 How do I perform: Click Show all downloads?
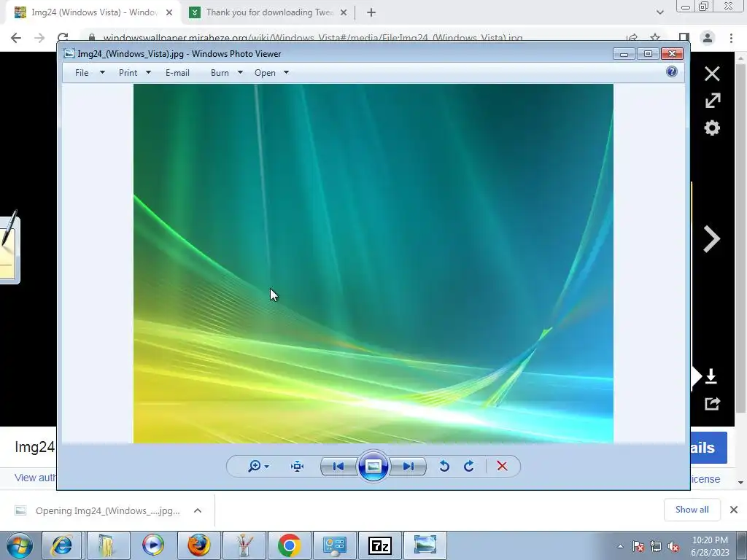coord(692,510)
